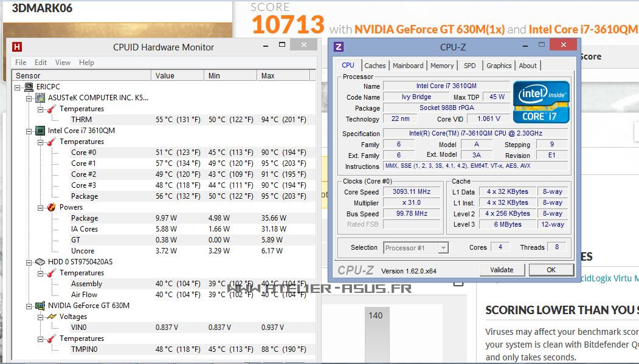The width and height of the screenshot is (639, 364).
Task: Click the NVIDIA GeForce GT 630M card icon
Action: [x=40, y=306]
